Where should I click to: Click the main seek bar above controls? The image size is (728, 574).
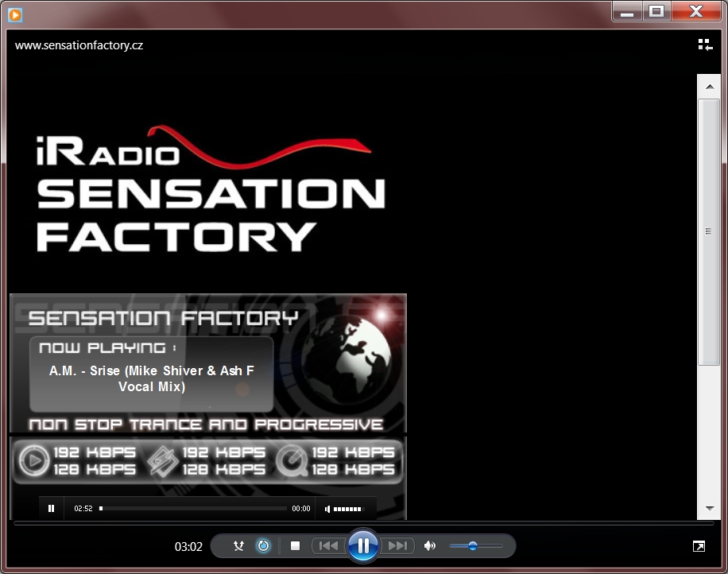point(363,524)
